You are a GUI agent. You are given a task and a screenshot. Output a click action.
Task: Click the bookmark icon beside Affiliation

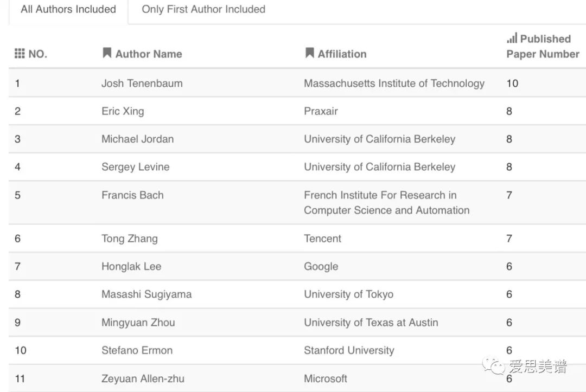(x=309, y=53)
